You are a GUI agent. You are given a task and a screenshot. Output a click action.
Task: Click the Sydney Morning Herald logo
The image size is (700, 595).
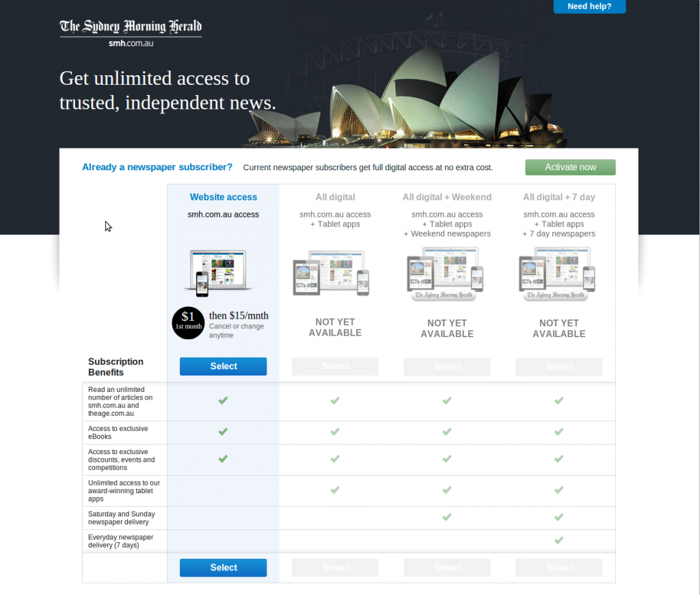(x=131, y=33)
